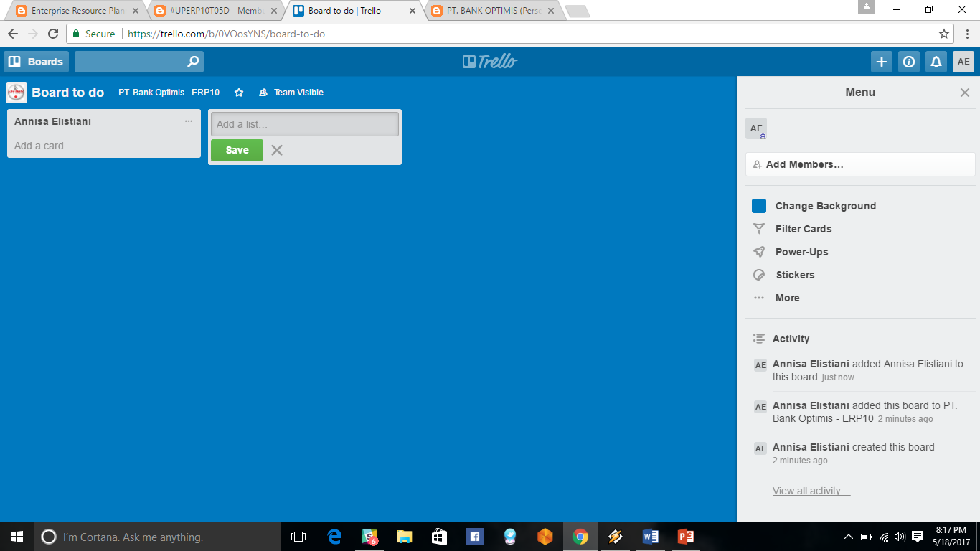Click the Stickers icon
This screenshot has height=551, width=980.
(x=759, y=275)
